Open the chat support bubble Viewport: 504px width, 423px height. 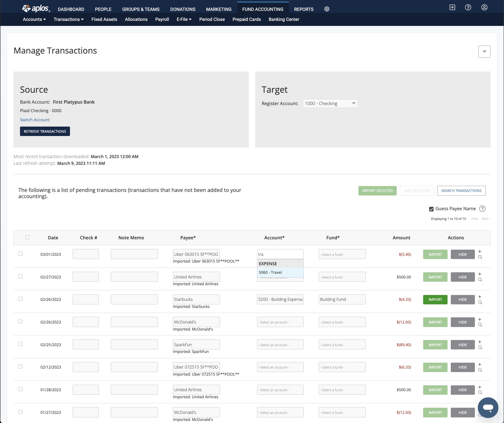[488, 407]
